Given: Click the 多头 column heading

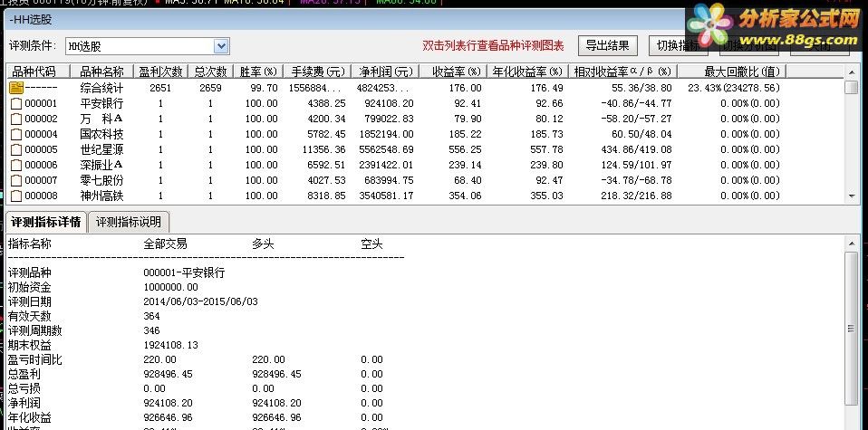Looking at the screenshot, I should click(263, 244).
